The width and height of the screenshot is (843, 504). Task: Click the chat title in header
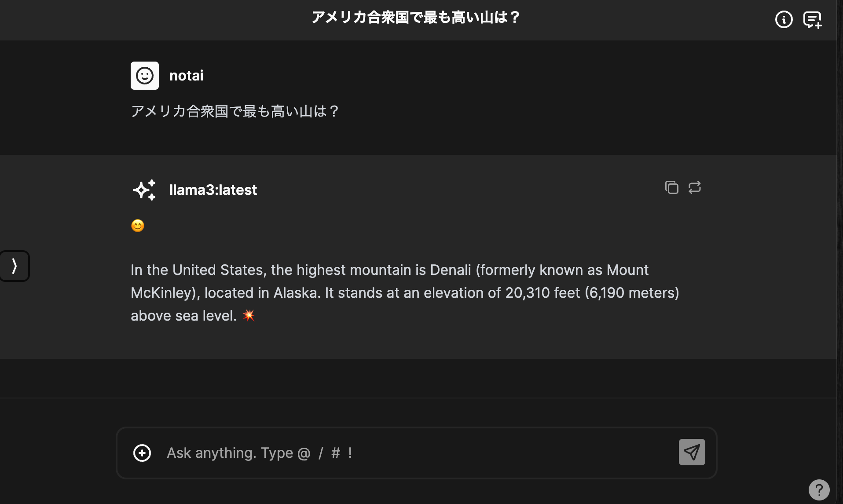(x=416, y=18)
